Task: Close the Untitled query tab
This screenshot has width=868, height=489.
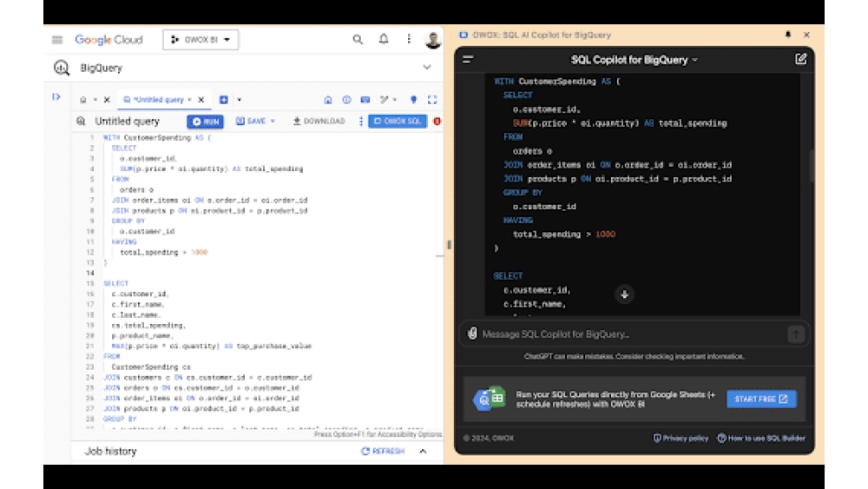Action: click(201, 100)
